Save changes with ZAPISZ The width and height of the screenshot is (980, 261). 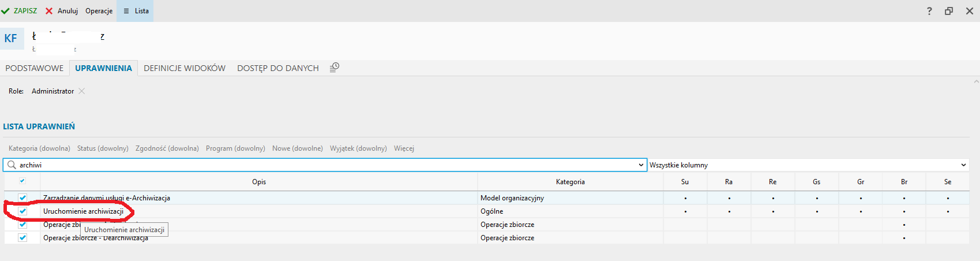tap(20, 11)
